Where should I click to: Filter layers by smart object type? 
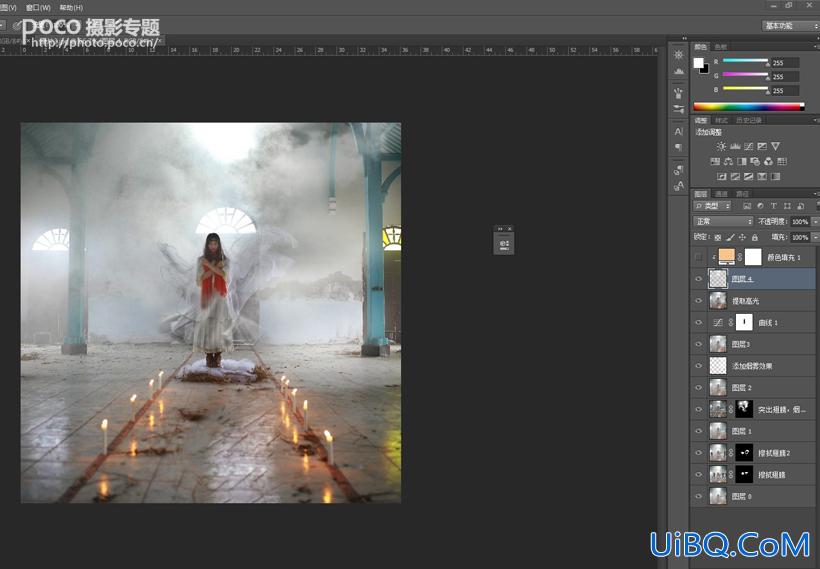tap(800, 206)
